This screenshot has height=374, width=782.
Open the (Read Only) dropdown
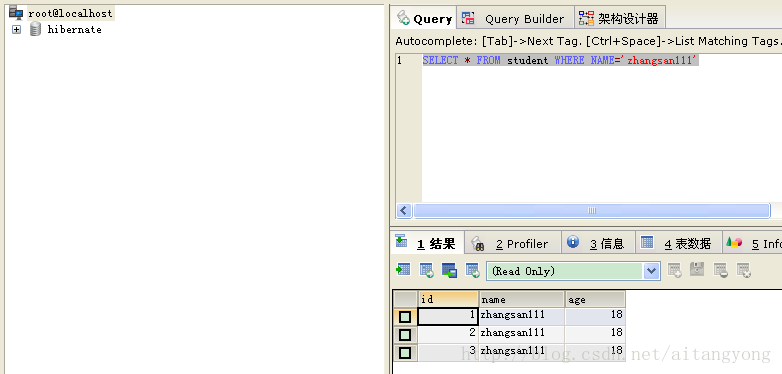click(x=652, y=271)
